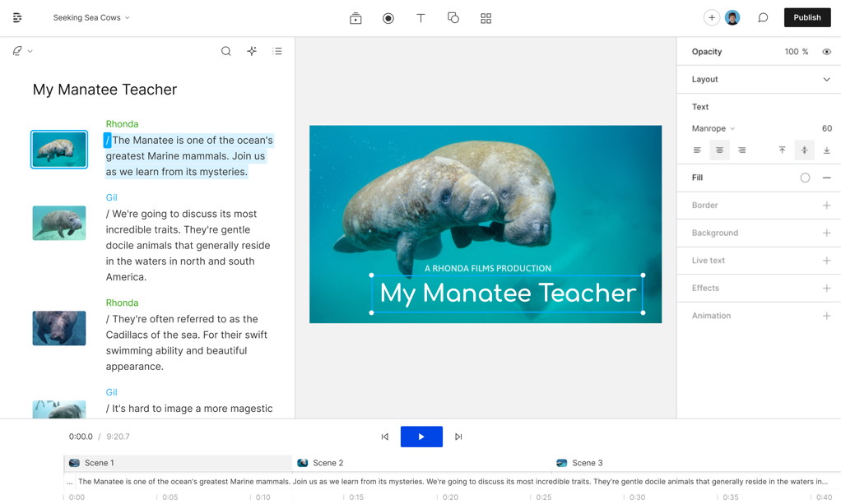Screen dimensions: 841x504
Task: Select the Scene 2 tab in the timeline
Action: 328,463
